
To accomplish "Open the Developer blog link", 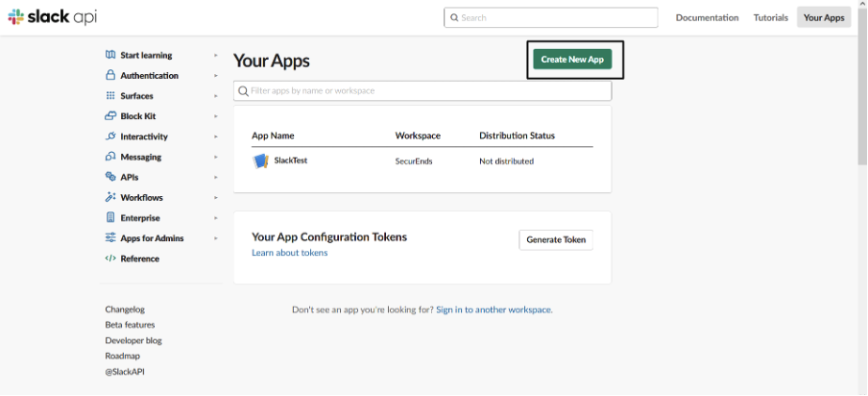I will coord(133,340).
